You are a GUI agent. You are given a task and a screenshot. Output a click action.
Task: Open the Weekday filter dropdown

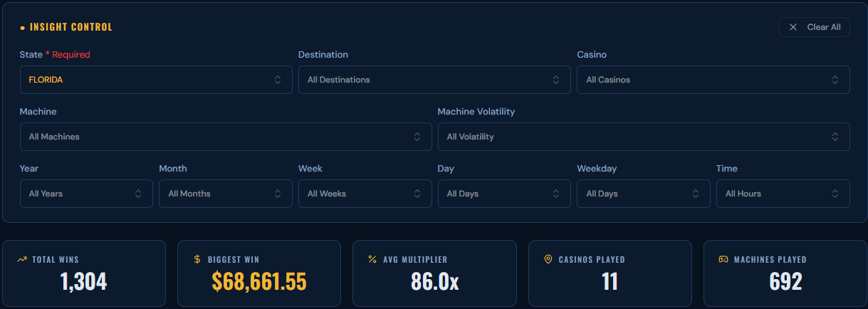[644, 194]
